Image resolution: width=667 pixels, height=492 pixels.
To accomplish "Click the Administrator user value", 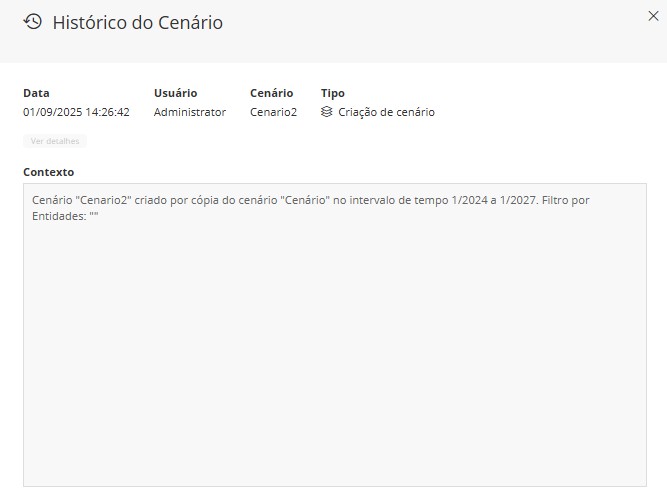I will click(190, 112).
